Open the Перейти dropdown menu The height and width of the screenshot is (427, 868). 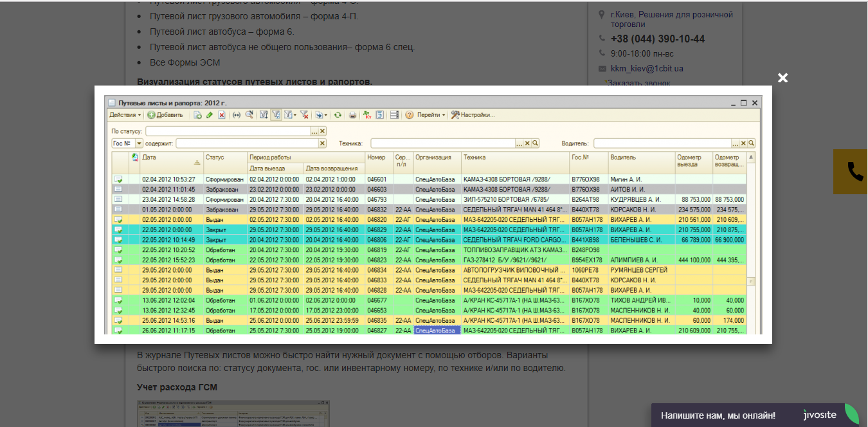431,115
